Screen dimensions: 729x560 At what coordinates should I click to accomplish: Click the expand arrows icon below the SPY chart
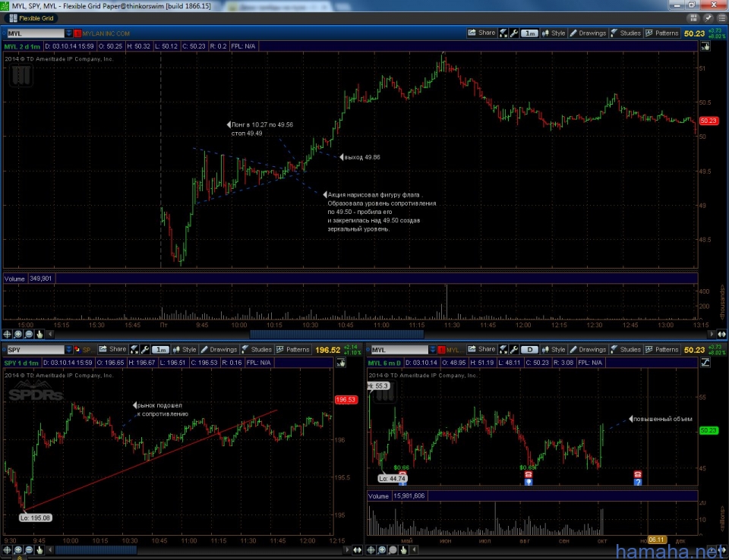click(357, 550)
